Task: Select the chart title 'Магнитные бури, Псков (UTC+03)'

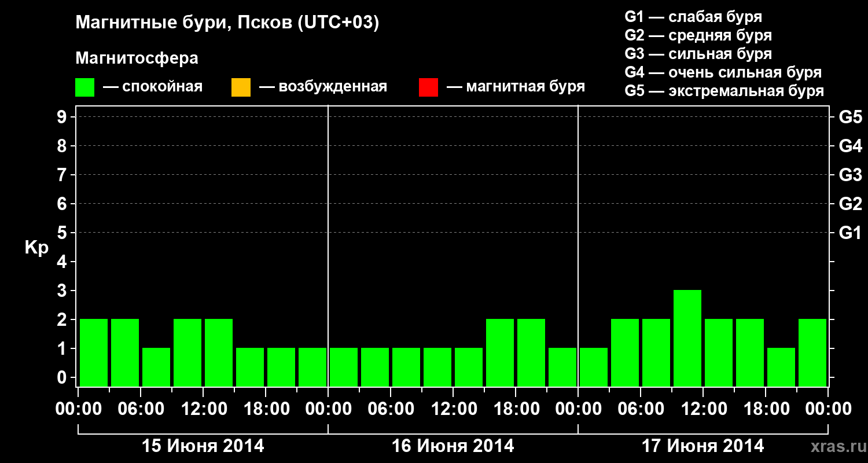Action: 227,23
